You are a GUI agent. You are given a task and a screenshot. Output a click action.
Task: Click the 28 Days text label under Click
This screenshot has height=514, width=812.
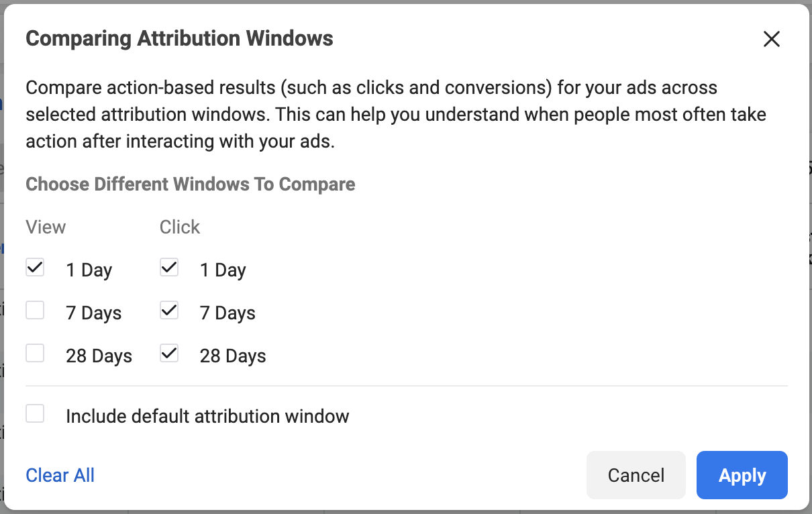(x=233, y=356)
